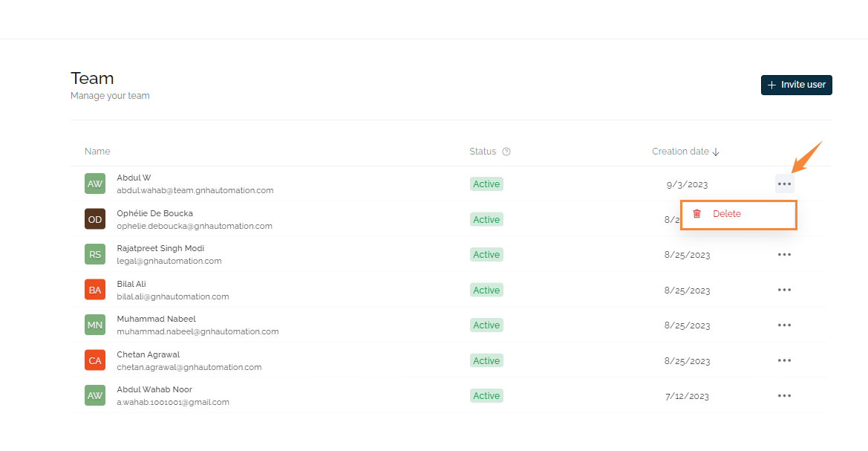The image size is (868, 451).
Task: Click the BA avatar for Bilal Ali
Action: pyautogui.click(x=95, y=290)
